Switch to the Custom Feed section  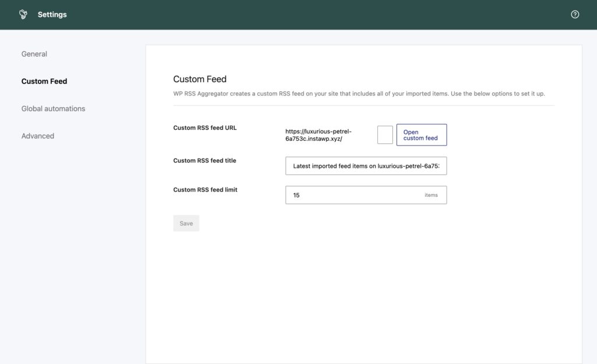[44, 81]
